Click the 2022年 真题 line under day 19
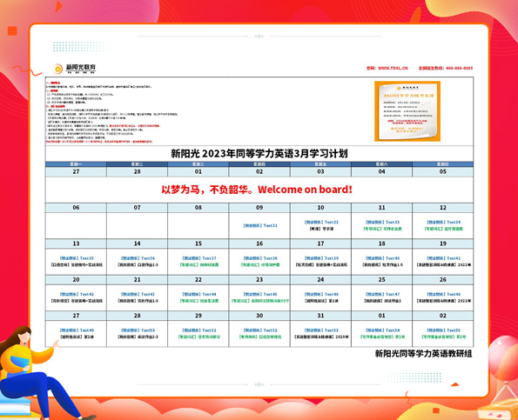518x420 pixels. coord(444,265)
